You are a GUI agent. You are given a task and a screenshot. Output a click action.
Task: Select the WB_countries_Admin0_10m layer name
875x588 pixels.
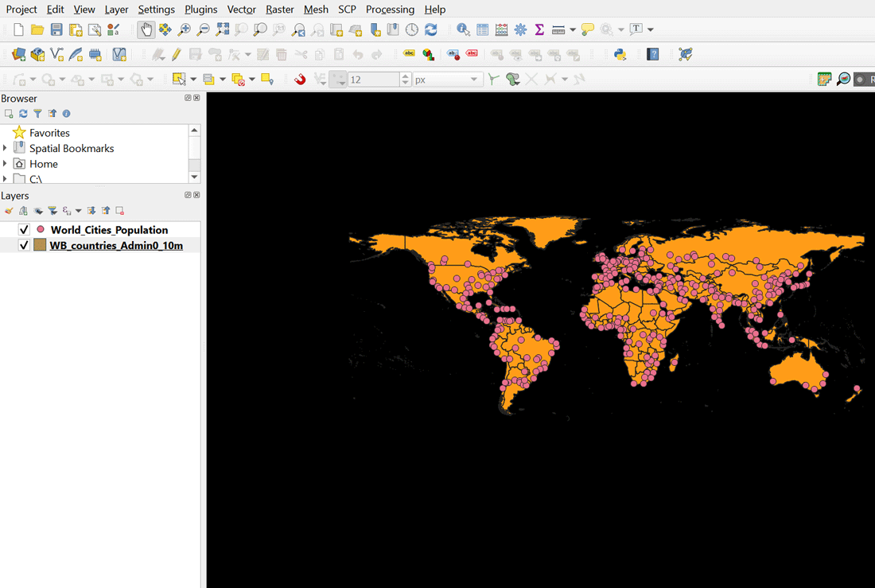(x=116, y=245)
